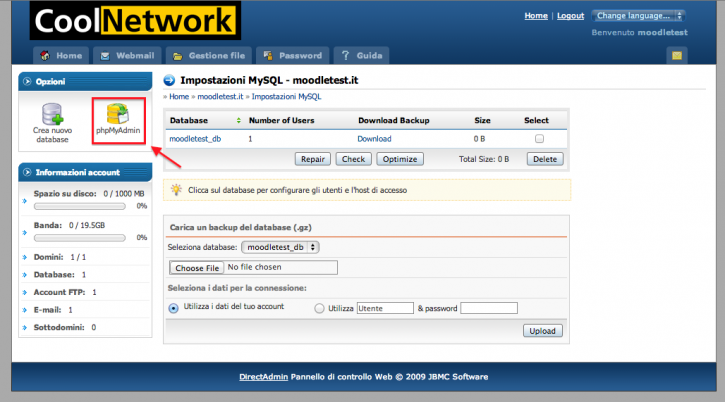Open the Password navigation tab

point(292,56)
